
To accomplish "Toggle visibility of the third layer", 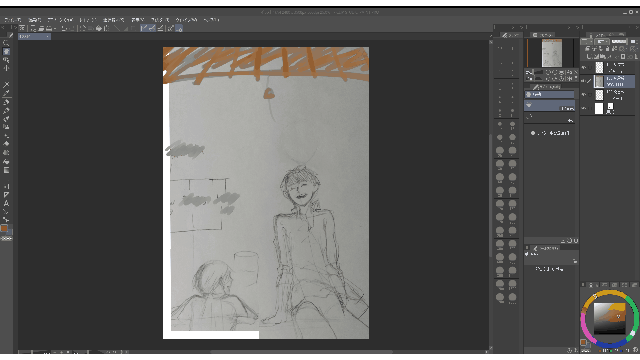I will pyautogui.click(x=584, y=95).
